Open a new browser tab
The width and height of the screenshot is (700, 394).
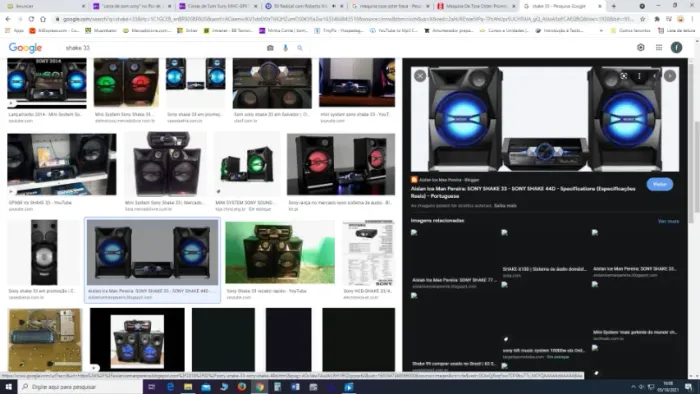[x=613, y=6]
